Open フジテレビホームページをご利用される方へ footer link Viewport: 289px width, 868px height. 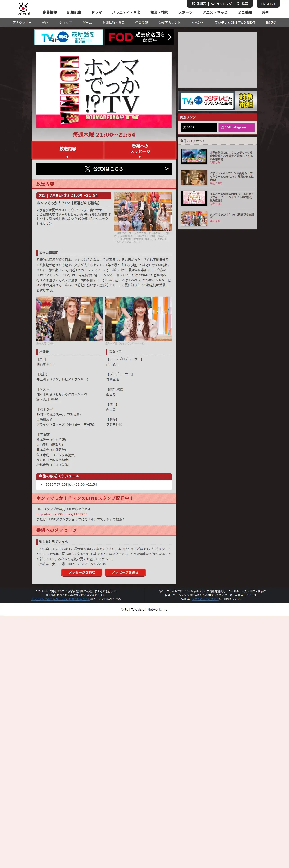tap(61, 599)
